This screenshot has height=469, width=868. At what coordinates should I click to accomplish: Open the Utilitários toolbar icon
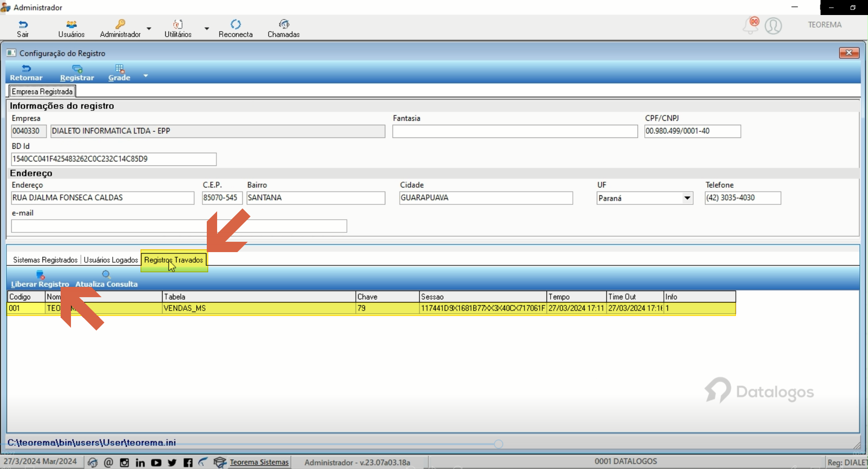point(178,24)
